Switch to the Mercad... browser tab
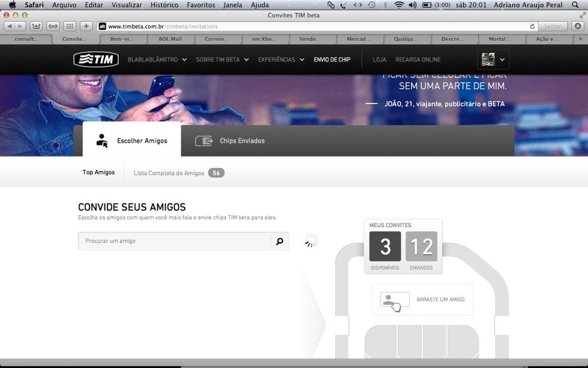Screen dimensions: 588x368 (x=359, y=39)
